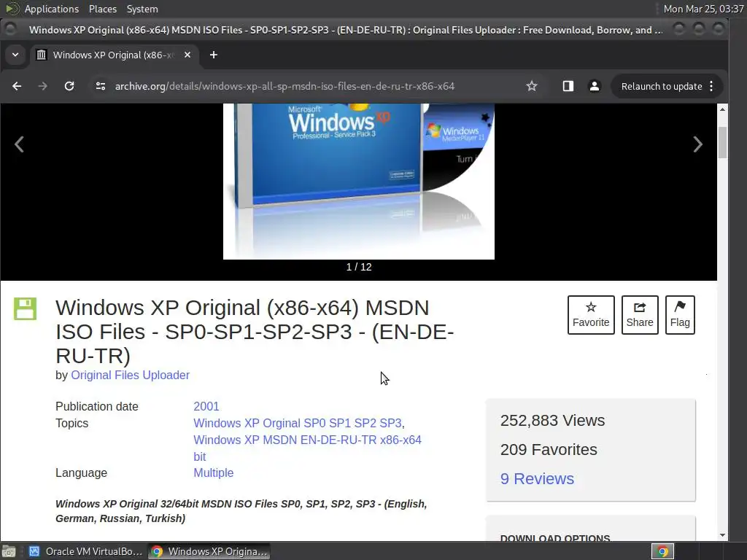Click the 1 / 12 image counter
Viewport: 747px width, 560px height.
point(359,267)
